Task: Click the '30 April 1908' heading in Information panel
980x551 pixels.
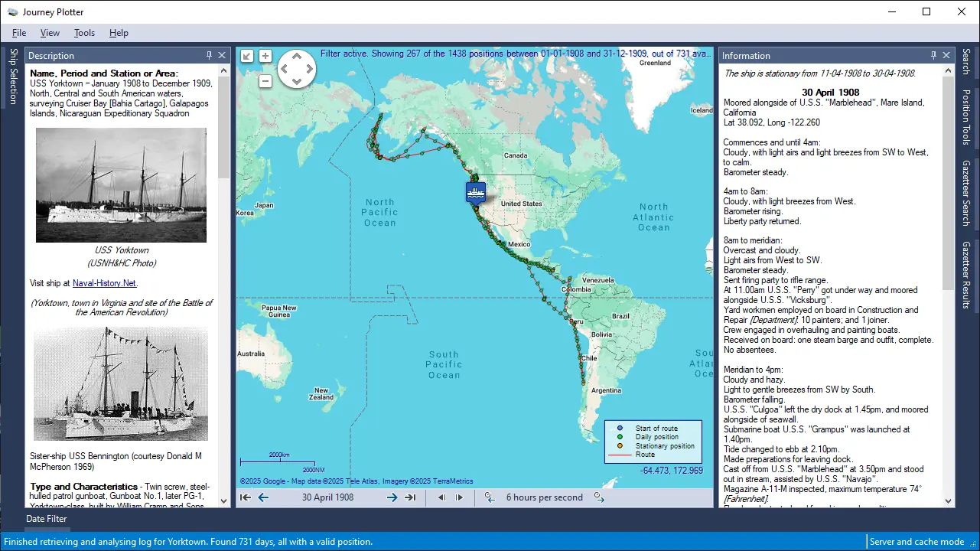Action: pos(832,93)
